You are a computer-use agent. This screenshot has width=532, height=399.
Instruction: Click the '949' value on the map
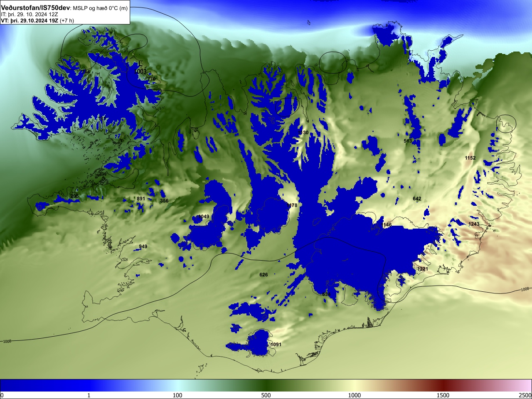click(143, 246)
